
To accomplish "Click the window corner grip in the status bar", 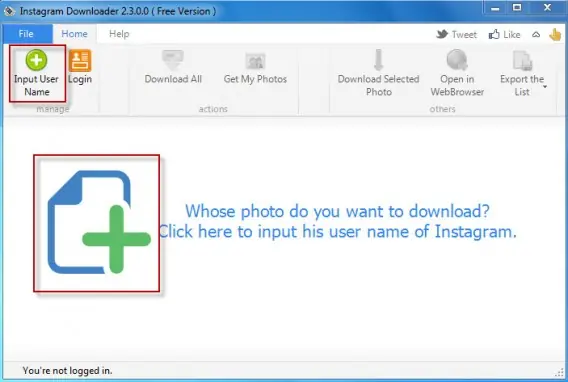I will point(559,373).
